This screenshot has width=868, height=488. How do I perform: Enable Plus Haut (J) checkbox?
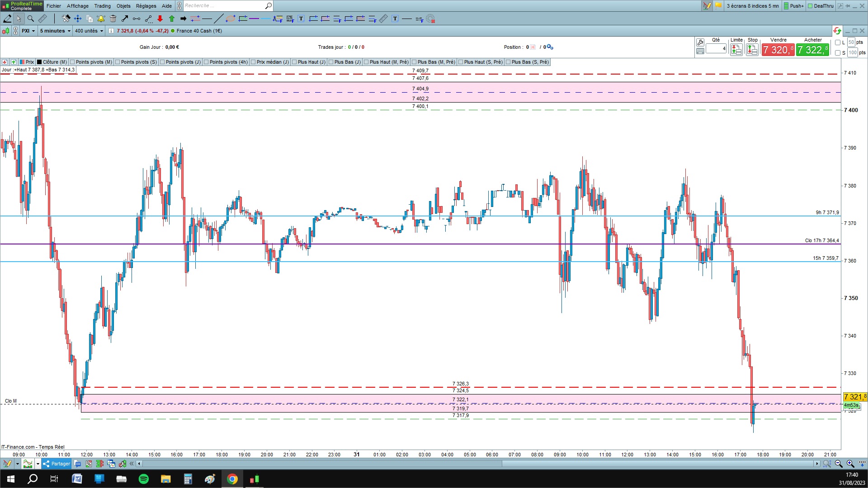pos(294,62)
